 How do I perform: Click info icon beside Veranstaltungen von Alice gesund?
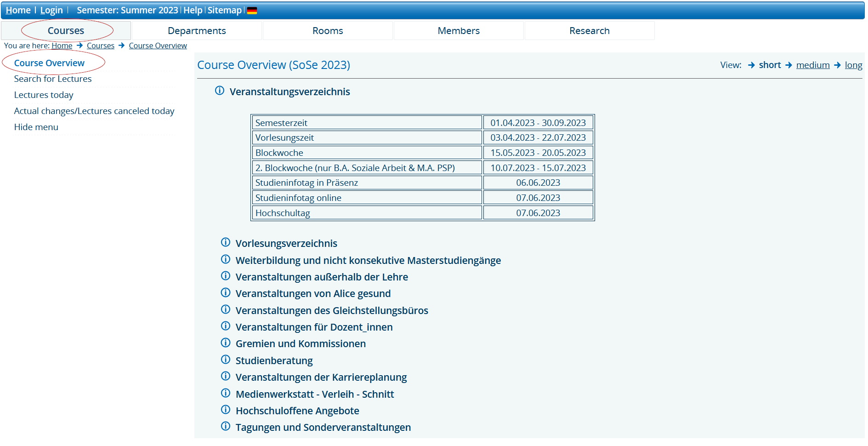point(226,292)
